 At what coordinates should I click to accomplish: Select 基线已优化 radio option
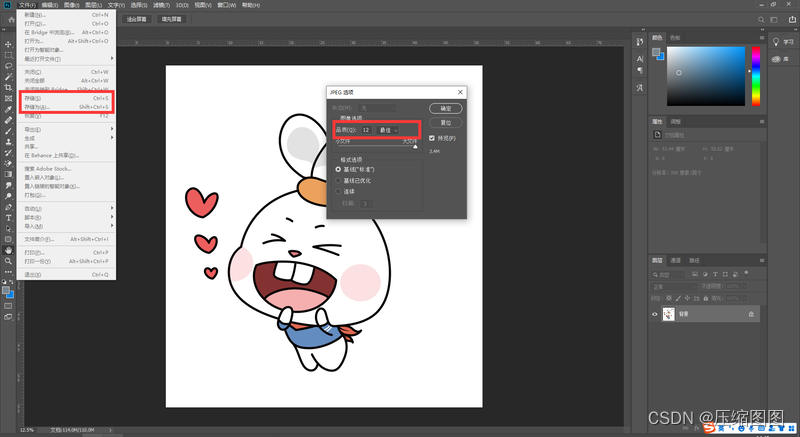338,181
